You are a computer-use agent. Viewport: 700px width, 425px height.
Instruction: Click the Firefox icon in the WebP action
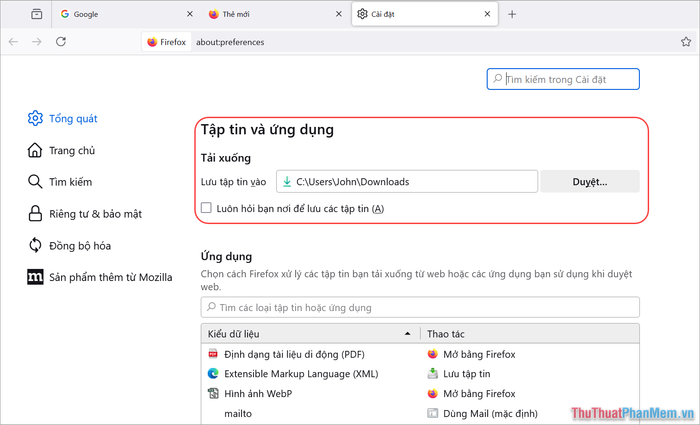point(432,393)
